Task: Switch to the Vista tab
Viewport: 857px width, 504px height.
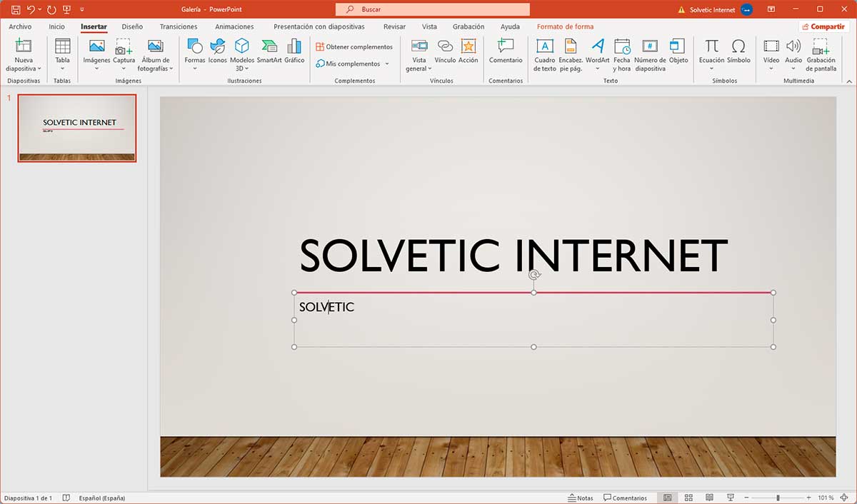Action: coord(429,26)
